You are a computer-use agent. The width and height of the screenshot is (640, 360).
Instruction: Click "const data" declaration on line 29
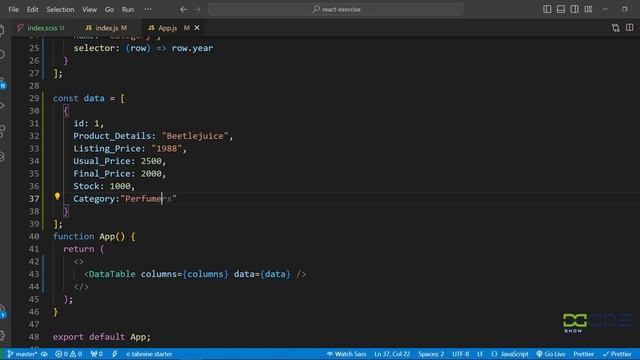pos(78,98)
